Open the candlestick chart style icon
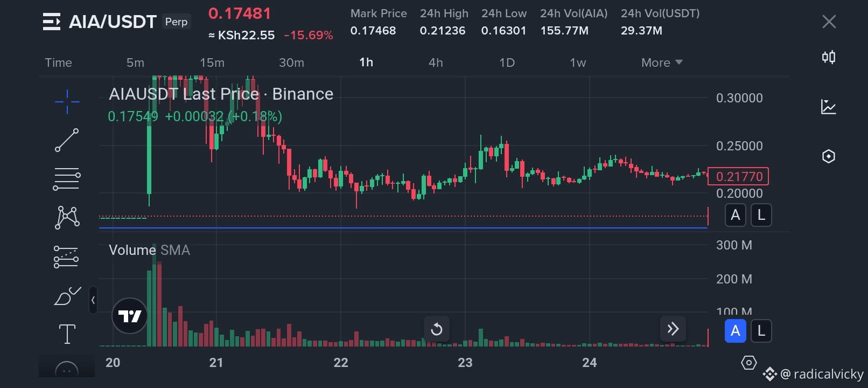This screenshot has width=868, height=388. (829, 57)
